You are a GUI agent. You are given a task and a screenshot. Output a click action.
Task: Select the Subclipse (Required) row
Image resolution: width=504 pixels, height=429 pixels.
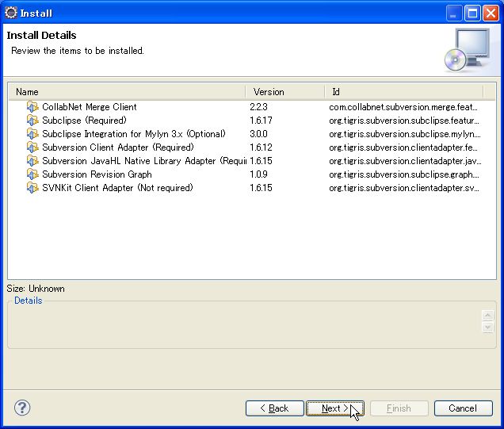[252, 121]
